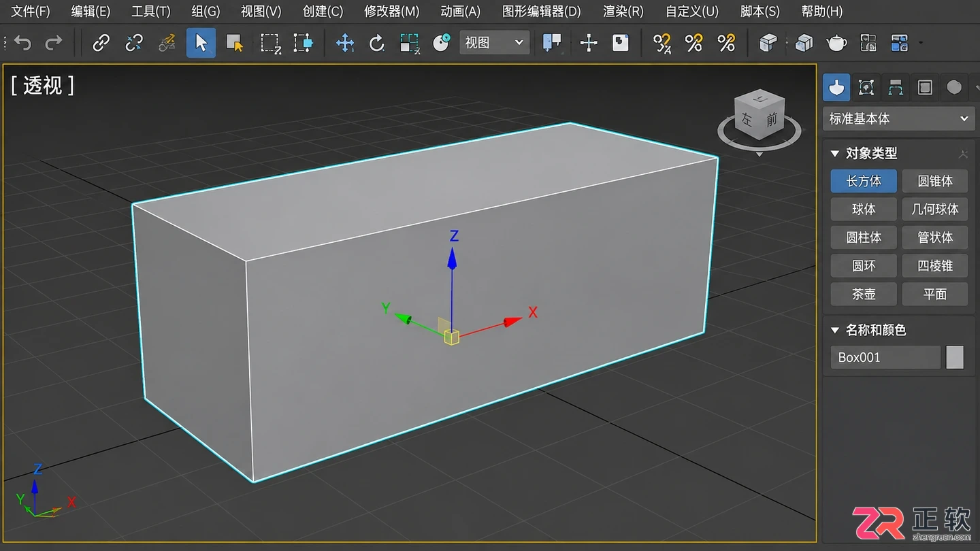The width and height of the screenshot is (980, 551).
Task: Click the Render Setup cube icon
Action: tap(804, 43)
